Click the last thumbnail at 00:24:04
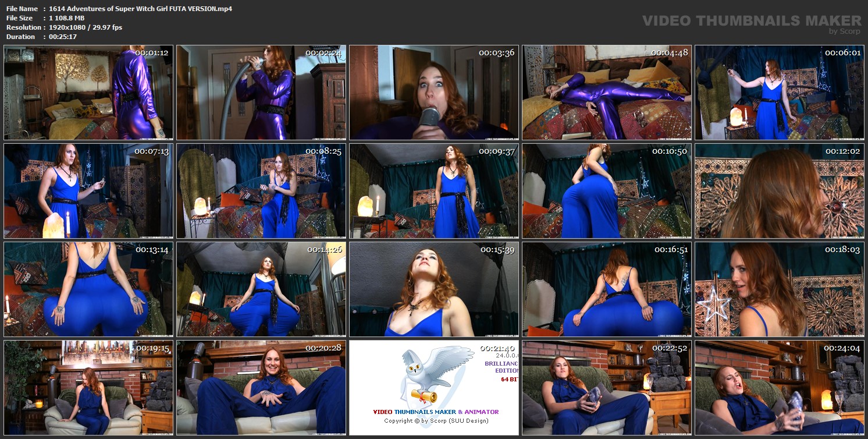 click(780, 388)
